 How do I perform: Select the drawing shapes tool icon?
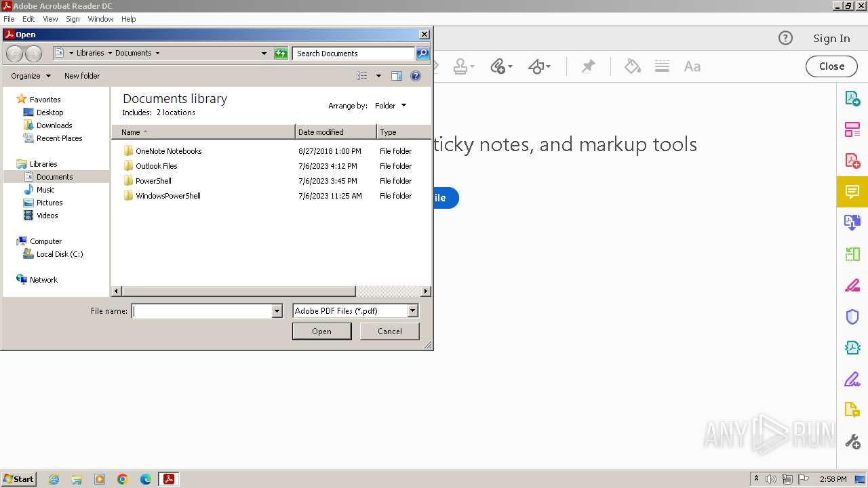click(536, 66)
